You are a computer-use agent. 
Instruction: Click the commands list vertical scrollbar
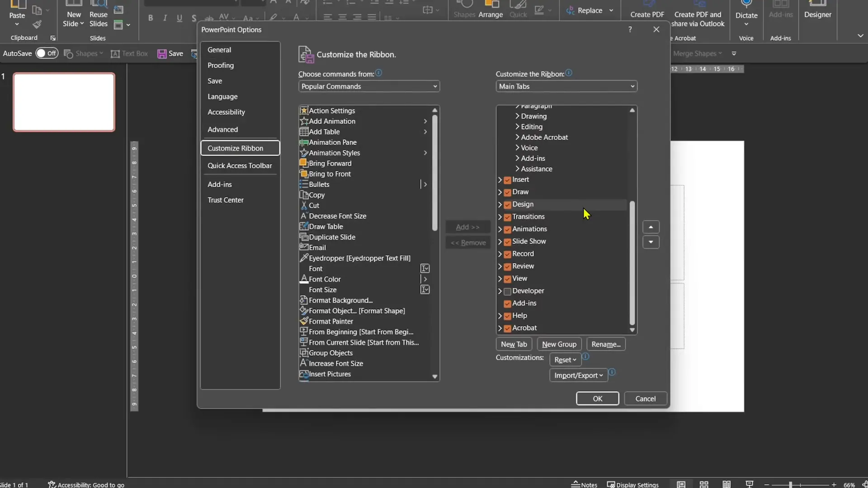point(434,173)
